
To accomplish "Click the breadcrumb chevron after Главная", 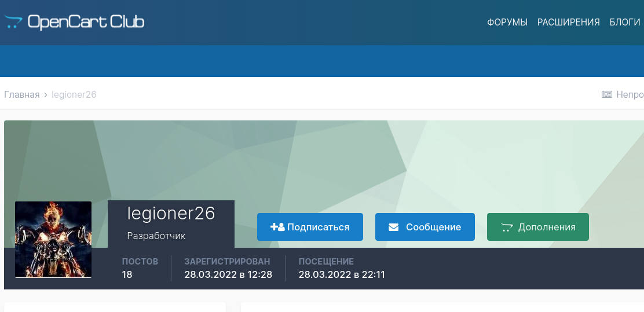I will tap(46, 94).
